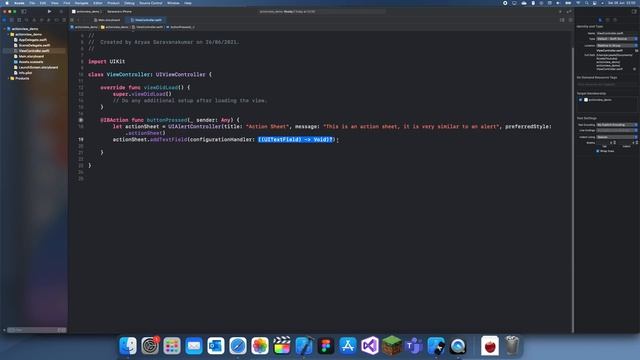This screenshot has width=640, height=360.
Task: Open Trash from the Dock
Action: pyautogui.click(x=512, y=346)
